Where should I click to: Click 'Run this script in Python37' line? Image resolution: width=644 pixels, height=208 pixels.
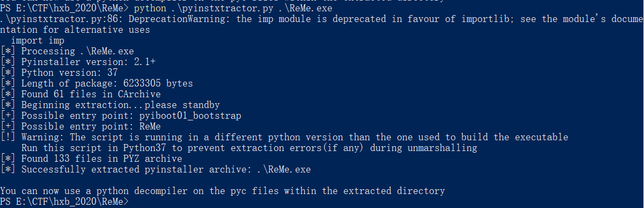pos(249,148)
